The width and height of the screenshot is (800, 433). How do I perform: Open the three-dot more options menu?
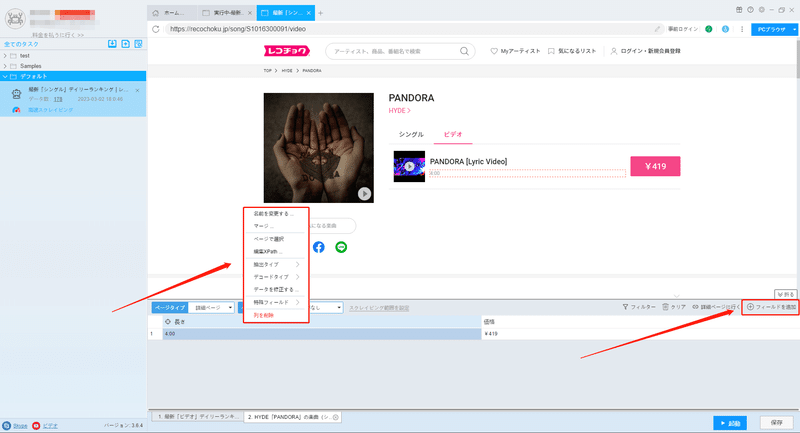[x=742, y=29]
